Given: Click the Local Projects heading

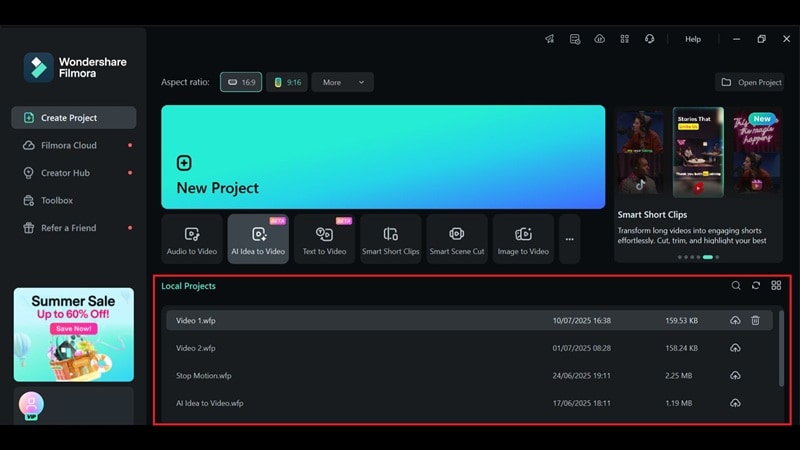Looking at the screenshot, I should coord(188,286).
